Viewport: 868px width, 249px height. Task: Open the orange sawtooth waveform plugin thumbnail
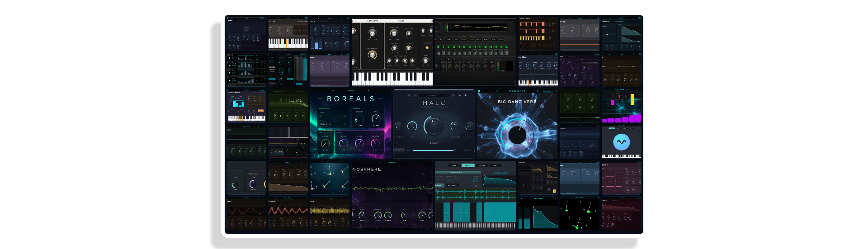coord(288,213)
